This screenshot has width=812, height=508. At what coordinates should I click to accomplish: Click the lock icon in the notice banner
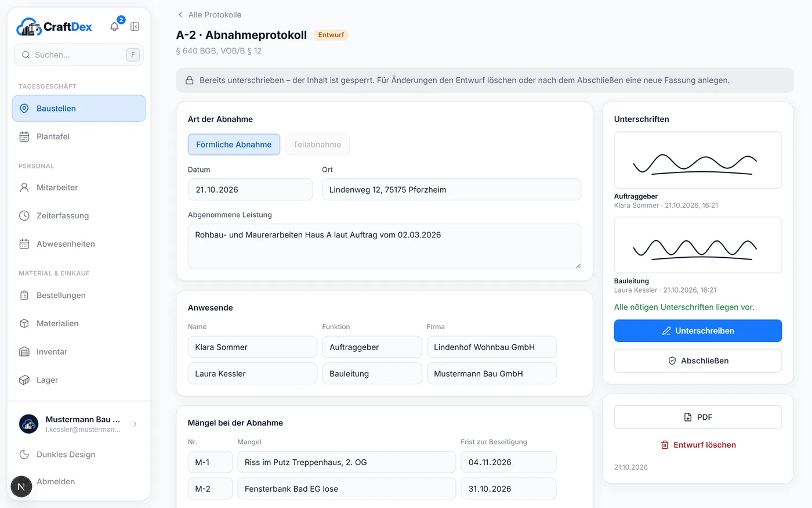(x=189, y=80)
